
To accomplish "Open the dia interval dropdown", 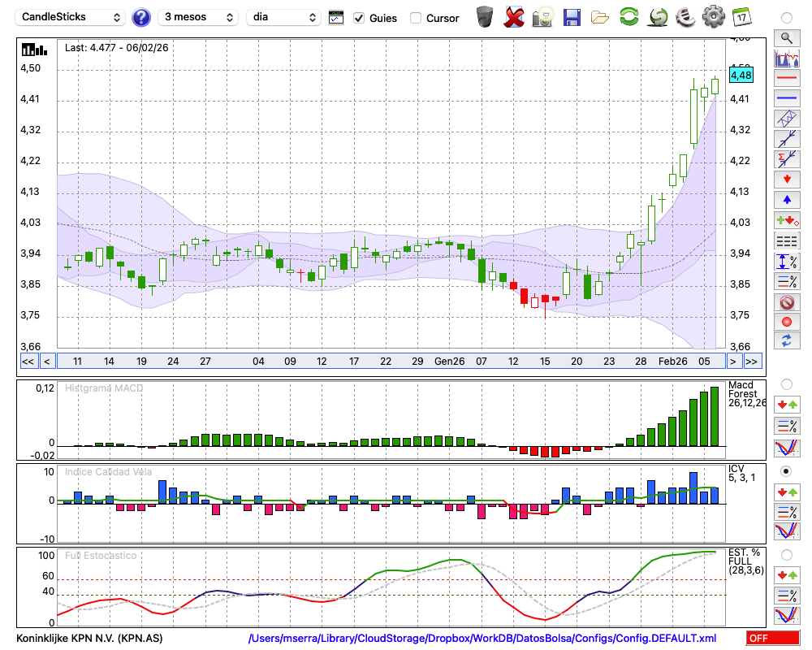I will point(285,17).
